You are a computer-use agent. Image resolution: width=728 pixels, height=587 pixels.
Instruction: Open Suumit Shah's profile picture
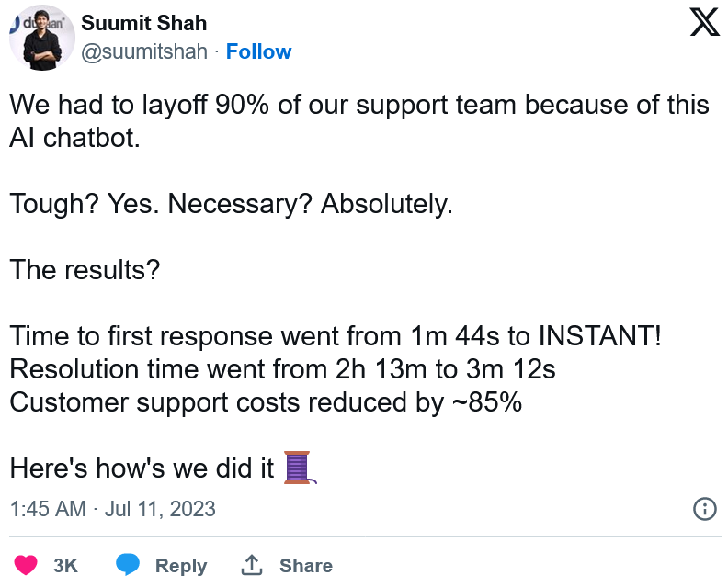tap(40, 40)
